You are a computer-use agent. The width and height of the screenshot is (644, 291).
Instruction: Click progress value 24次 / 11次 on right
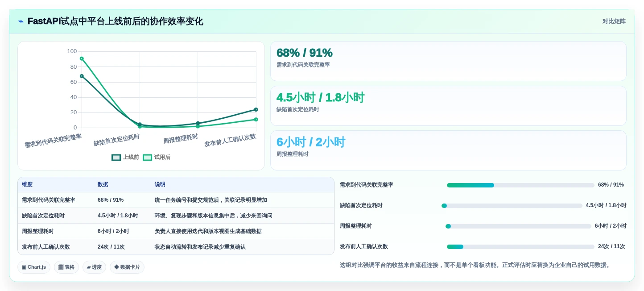611,246
